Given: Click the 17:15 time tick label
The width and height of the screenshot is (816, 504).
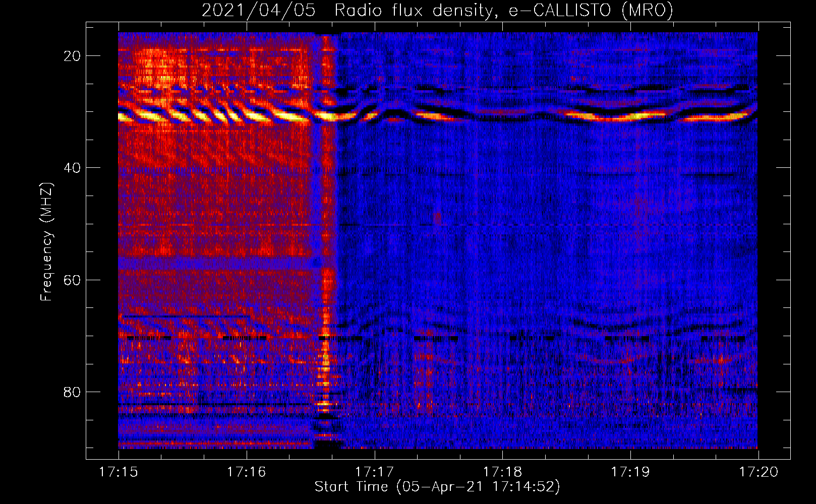Looking at the screenshot, I should click(x=119, y=472).
